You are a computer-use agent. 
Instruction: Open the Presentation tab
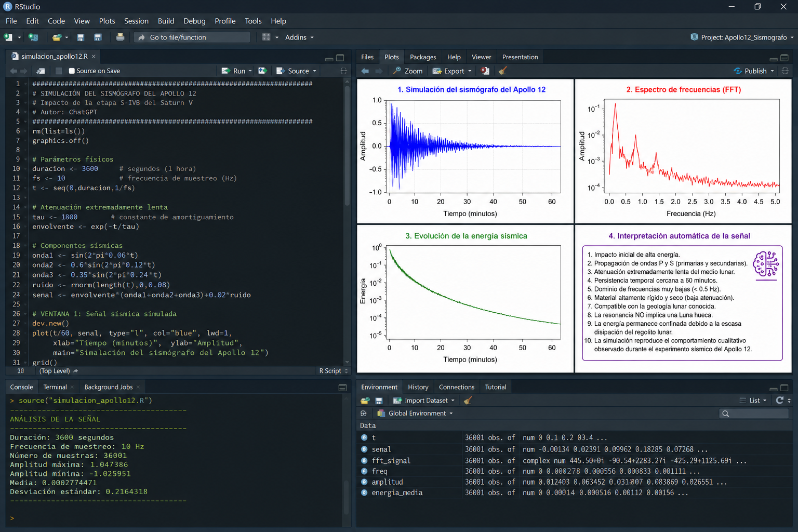(x=520, y=57)
